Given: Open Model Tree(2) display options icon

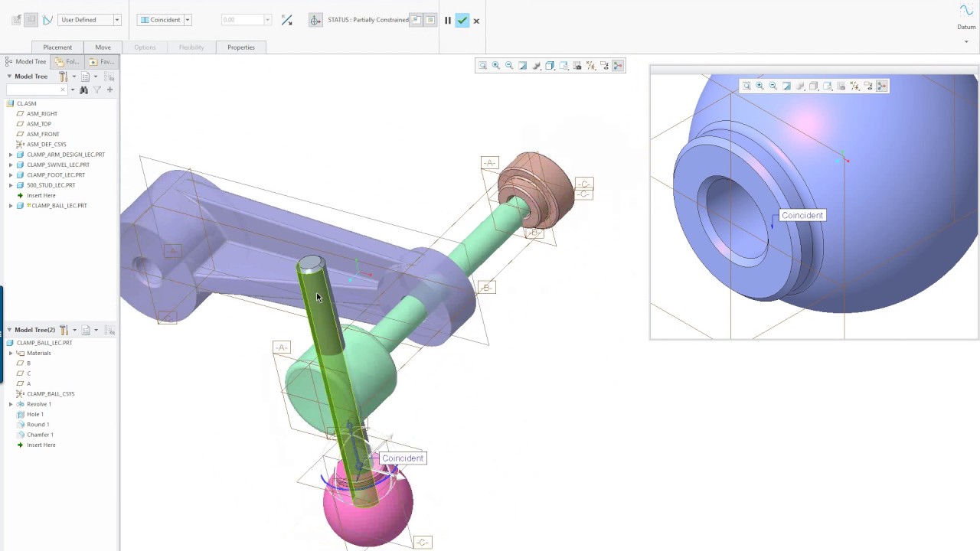Looking at the screenshot, I should coord(86,330).
